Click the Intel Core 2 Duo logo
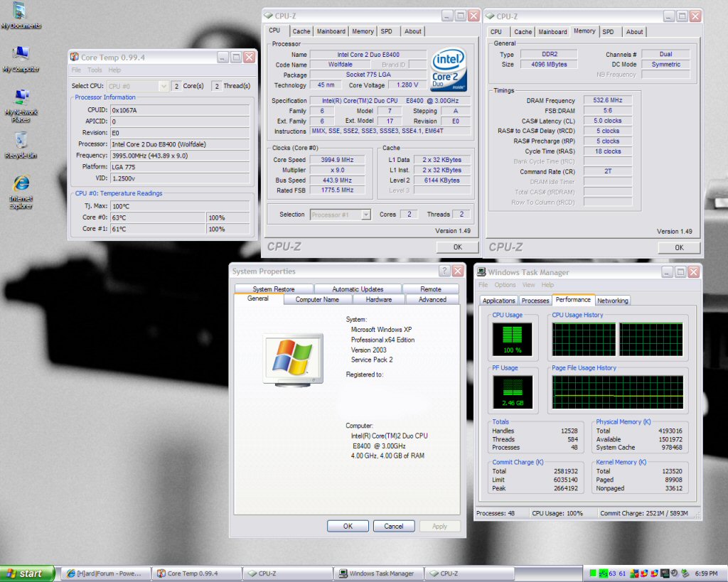The width and height of the screenshot is (728, 582). pos(449,70)
